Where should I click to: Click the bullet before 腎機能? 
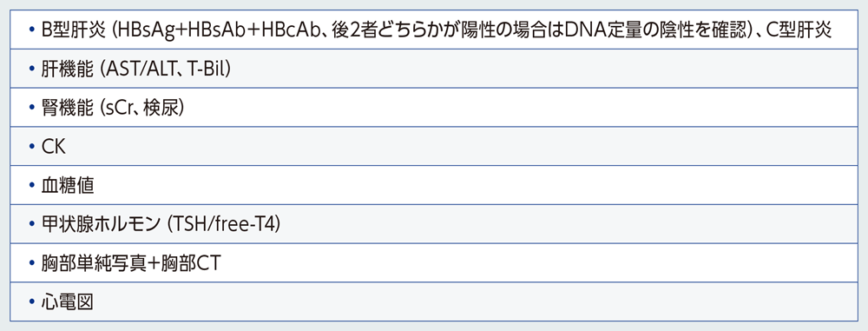pyautogui.click(x=31, y=108)
